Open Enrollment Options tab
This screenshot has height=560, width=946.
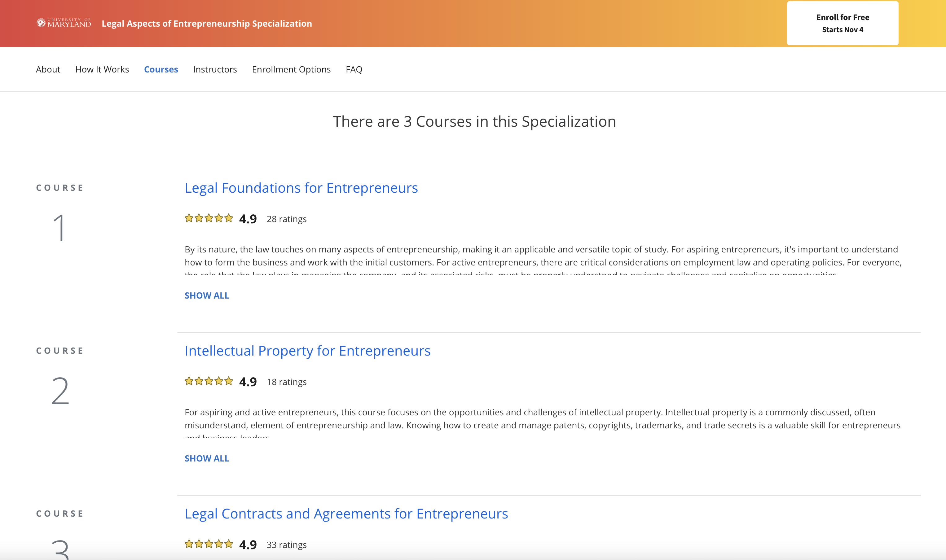[291, 69]
